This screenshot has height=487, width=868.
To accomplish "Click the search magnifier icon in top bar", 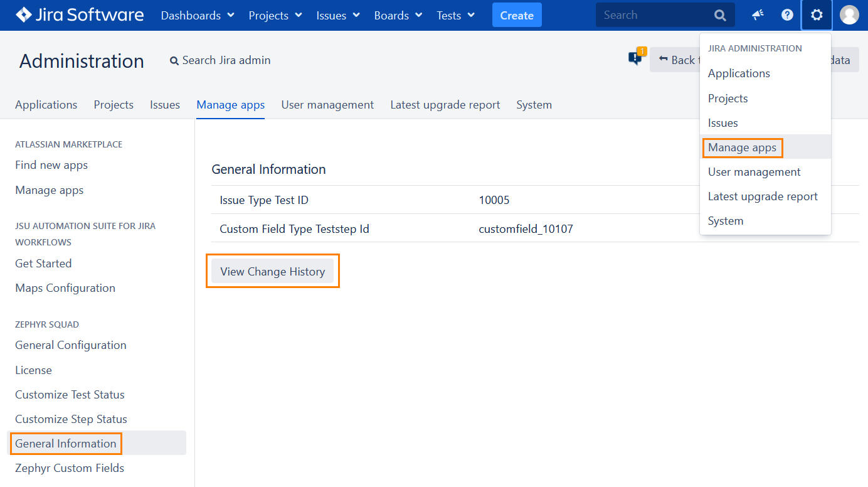I will click(x=721, y=15).
